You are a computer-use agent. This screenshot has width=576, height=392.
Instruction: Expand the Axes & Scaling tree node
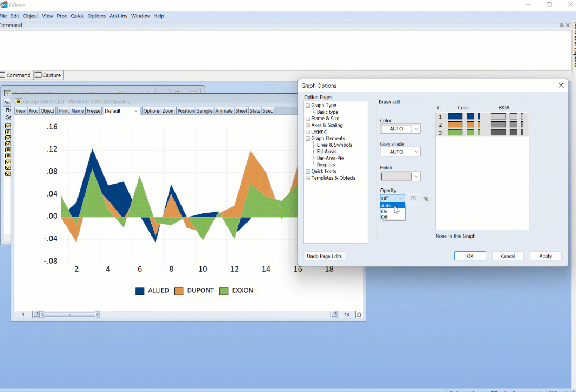point(308,125)
